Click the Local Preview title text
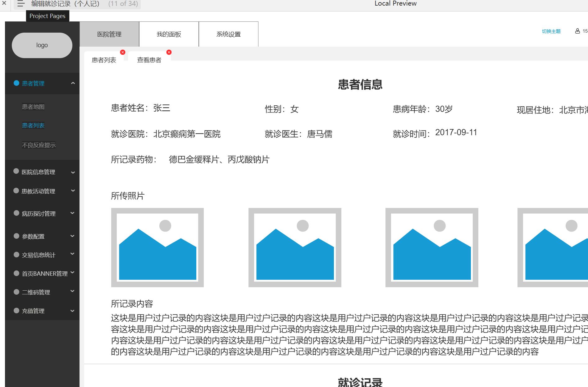Viewport: 588px width, 387px height. (395, 3)
